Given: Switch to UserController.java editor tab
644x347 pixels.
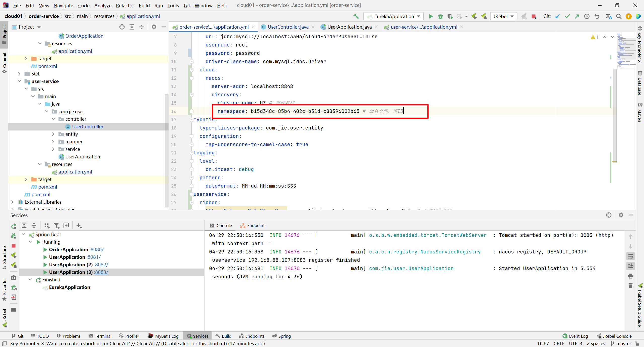Looking at the screenshot, I should tap(288, 27).
